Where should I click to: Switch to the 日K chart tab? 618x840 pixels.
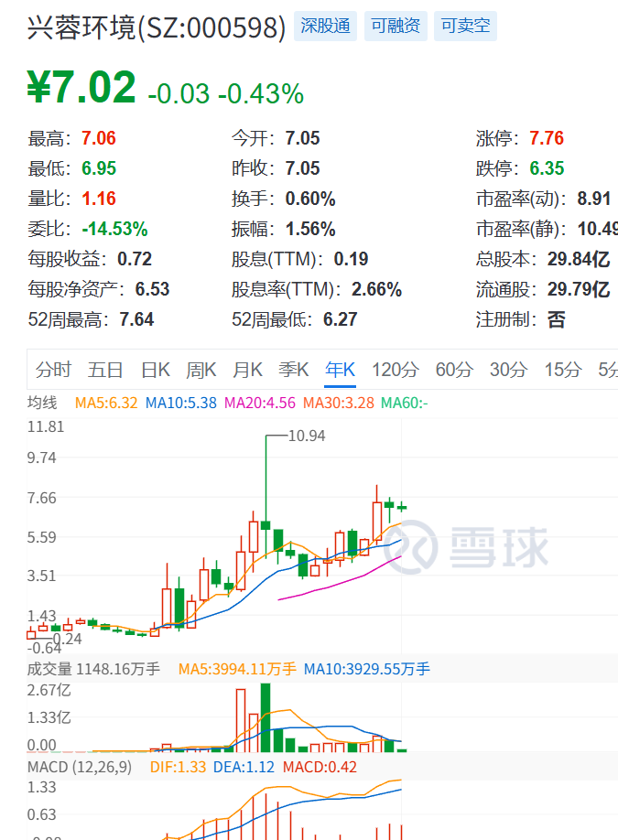click(x=156, y=370)
